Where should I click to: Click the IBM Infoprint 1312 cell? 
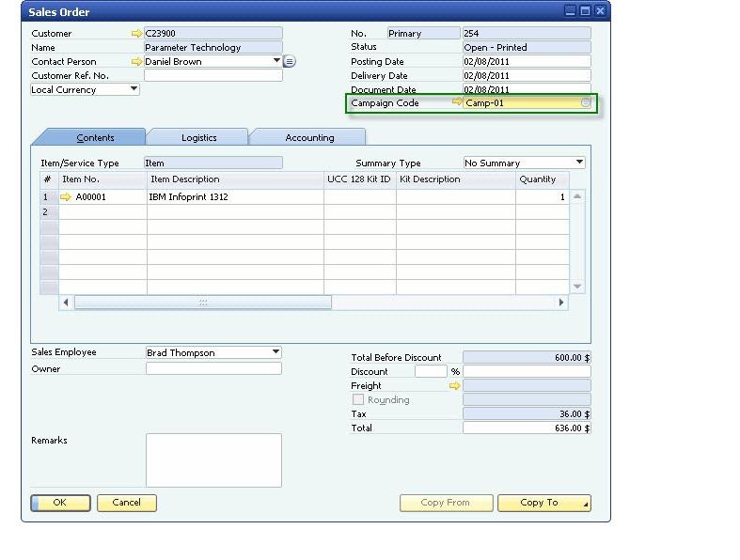coord(235,196)
